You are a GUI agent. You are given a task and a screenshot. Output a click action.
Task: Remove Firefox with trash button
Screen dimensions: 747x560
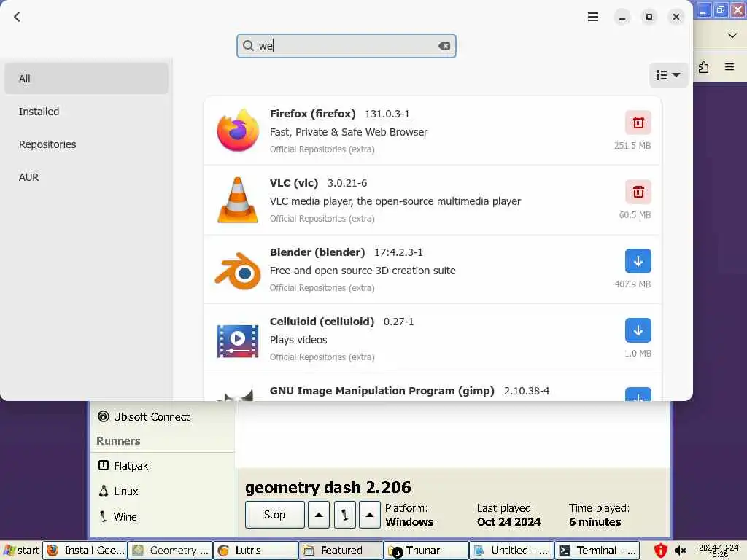pyautogui.click(x=638, y=122)
